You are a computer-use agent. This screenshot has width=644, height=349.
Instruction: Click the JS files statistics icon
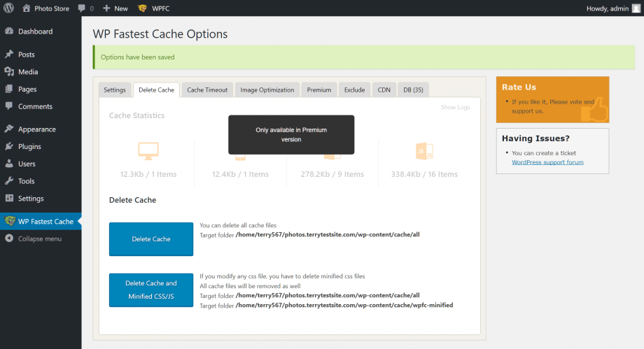coord(424,150)
